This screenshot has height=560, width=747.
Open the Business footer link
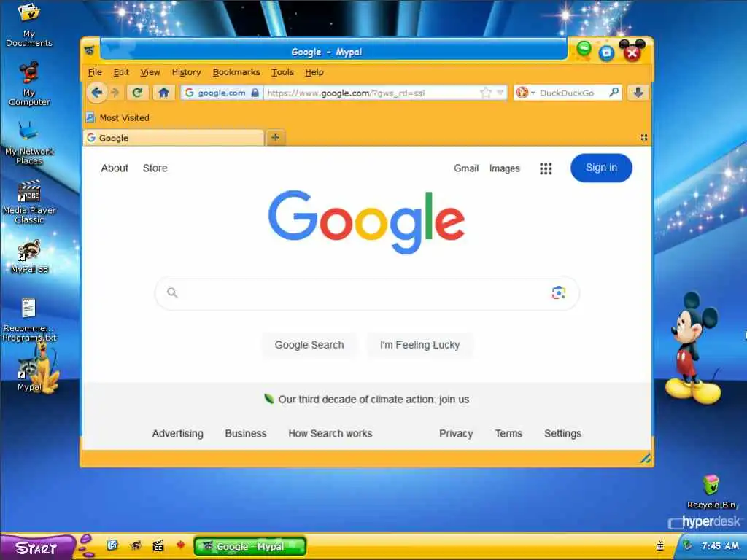click(x=246, y=433)
